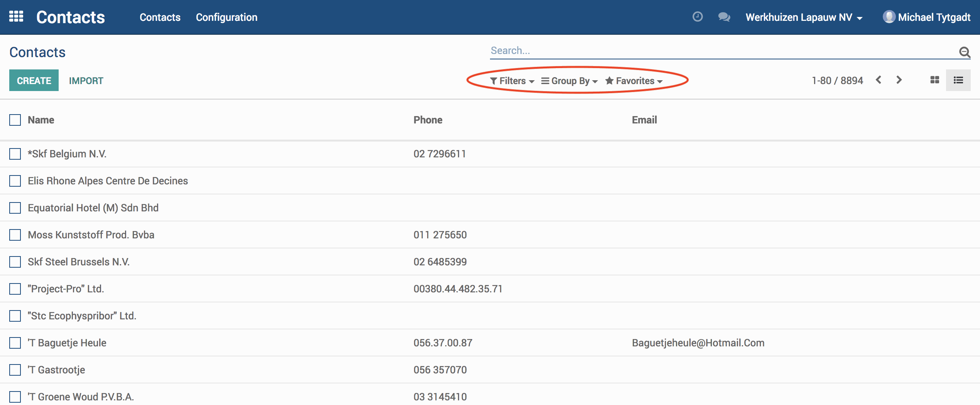Open Elis Rhone Alpes Centre De Decines
Image resolution: width=980 pixels, height=405 pixels.
[108, 181]
